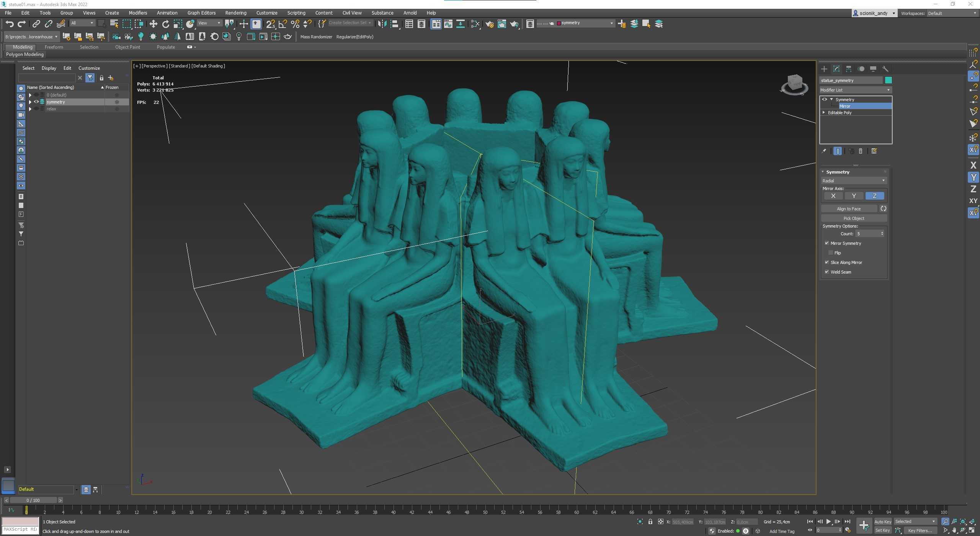Viewport: 980px width, 536px height.
Task: Click the Mirror Symmetry checkbox
Action: 826,242
